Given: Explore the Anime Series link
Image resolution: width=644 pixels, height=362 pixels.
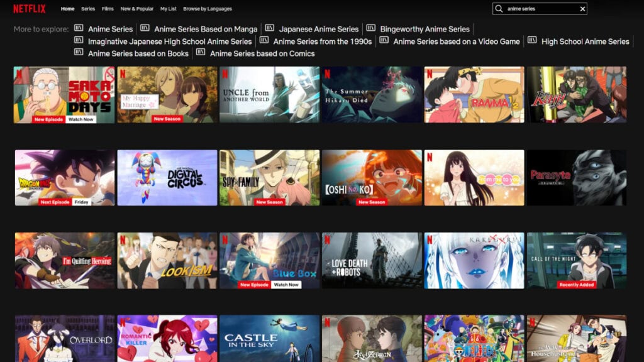Looking at the screenshot, I should tap(110, 29).
